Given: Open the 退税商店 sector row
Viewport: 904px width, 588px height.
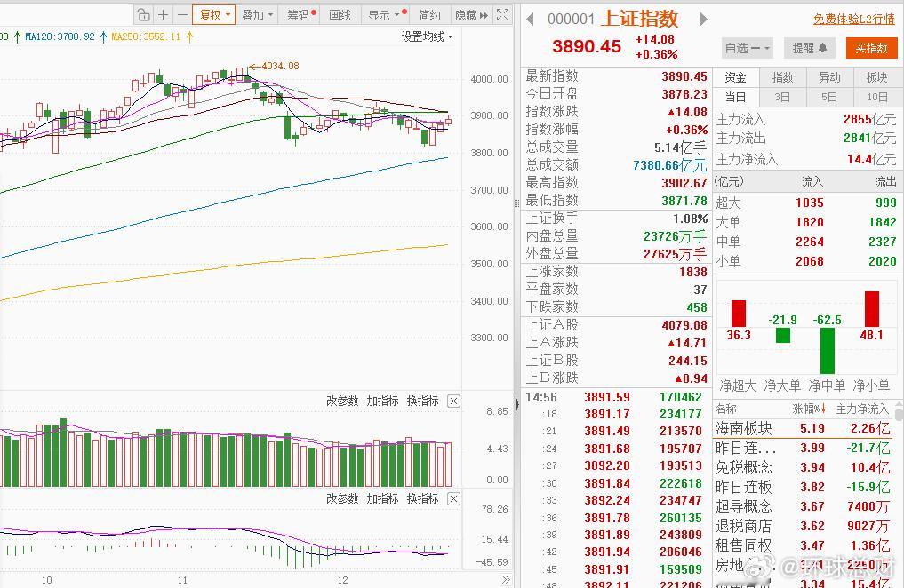Looking at the screenshot, I should tap(803, 527).
